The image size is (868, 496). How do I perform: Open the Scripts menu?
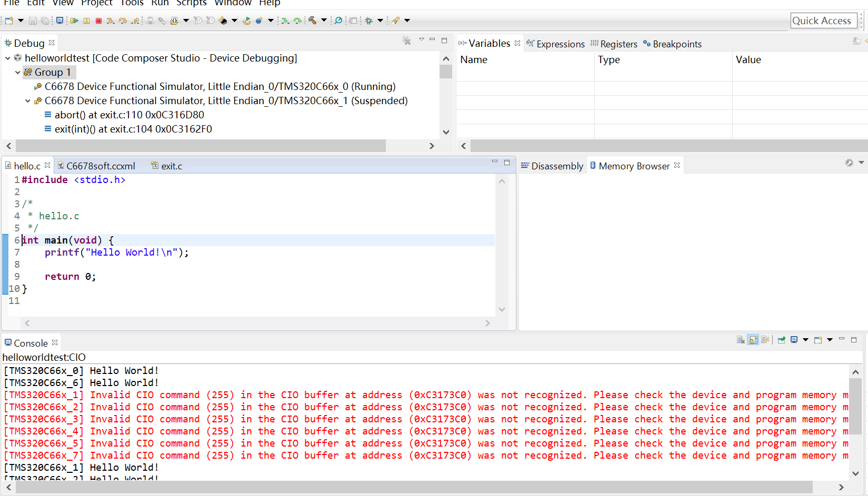point(192,3)
